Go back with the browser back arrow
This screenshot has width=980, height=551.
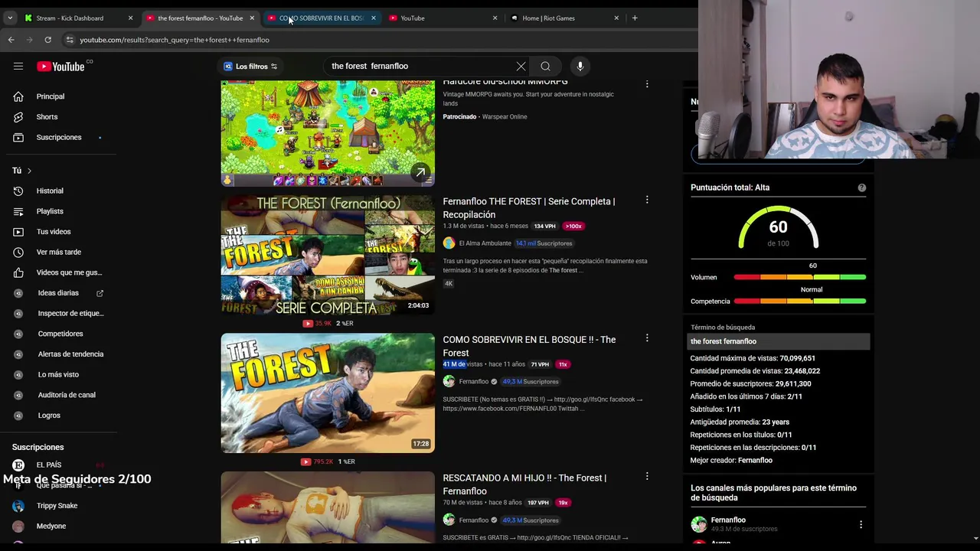point(11,40)
